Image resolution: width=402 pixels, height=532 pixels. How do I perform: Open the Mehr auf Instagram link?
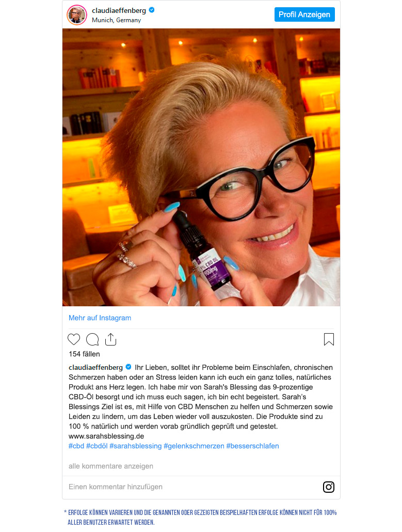coord(100,318)
